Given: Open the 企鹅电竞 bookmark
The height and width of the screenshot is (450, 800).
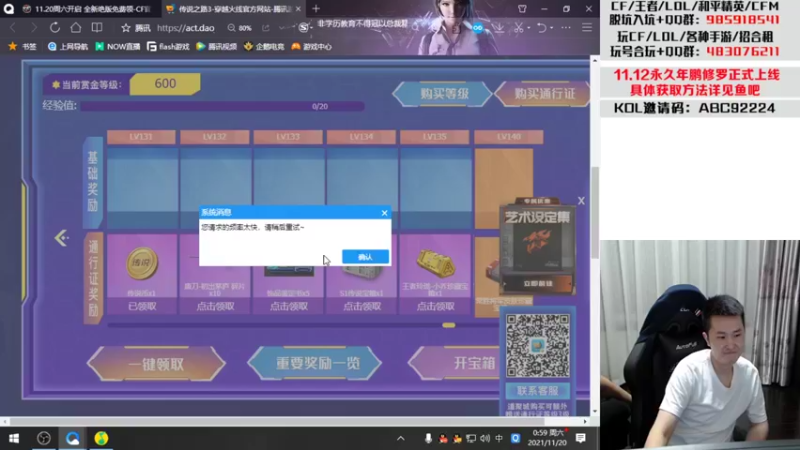Looking at the screenshot, I should tap(264, 46).
